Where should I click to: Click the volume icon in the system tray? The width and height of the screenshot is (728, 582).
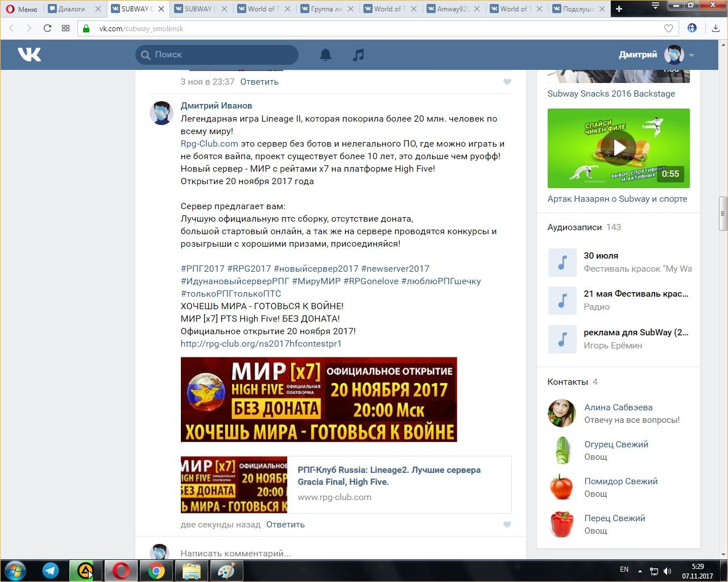pyautogui.click(x=667, y=571)
